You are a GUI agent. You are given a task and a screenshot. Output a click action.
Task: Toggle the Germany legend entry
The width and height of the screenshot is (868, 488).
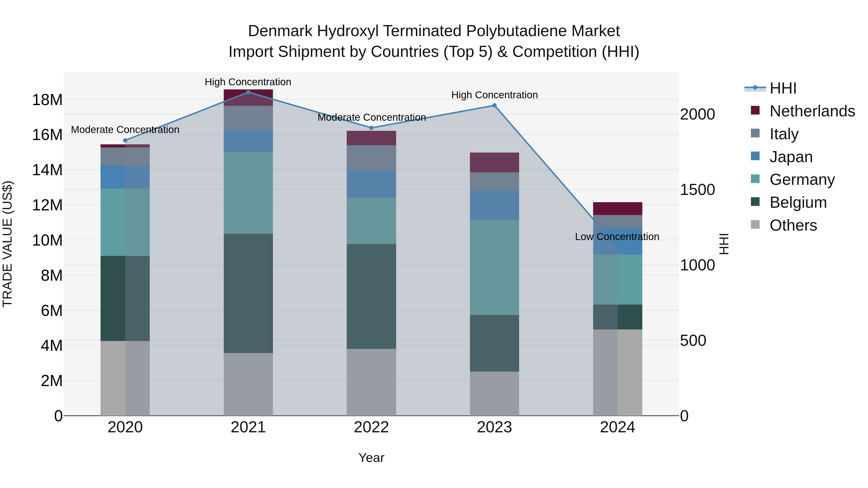click(793, 180)
